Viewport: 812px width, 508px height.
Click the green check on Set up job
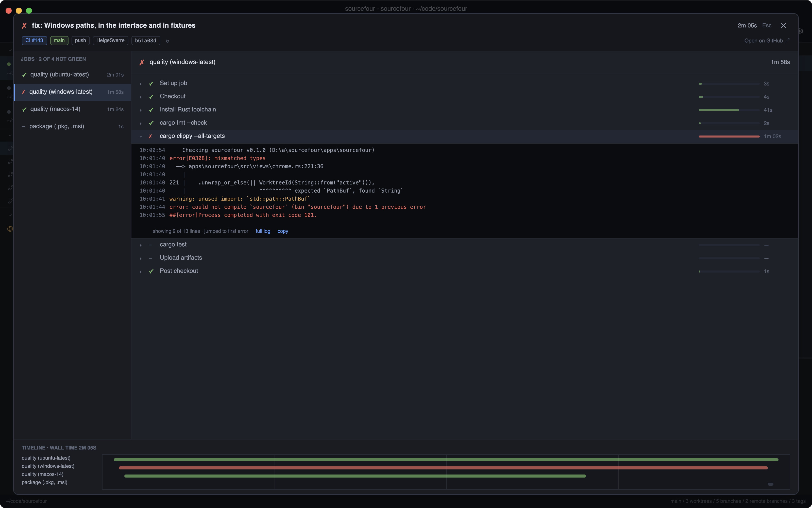(151, 83)
